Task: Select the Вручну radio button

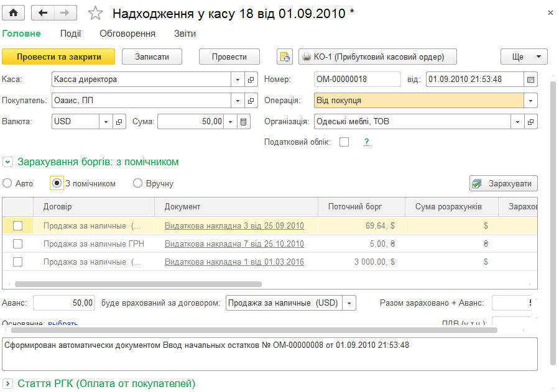Action: point(137,183)
